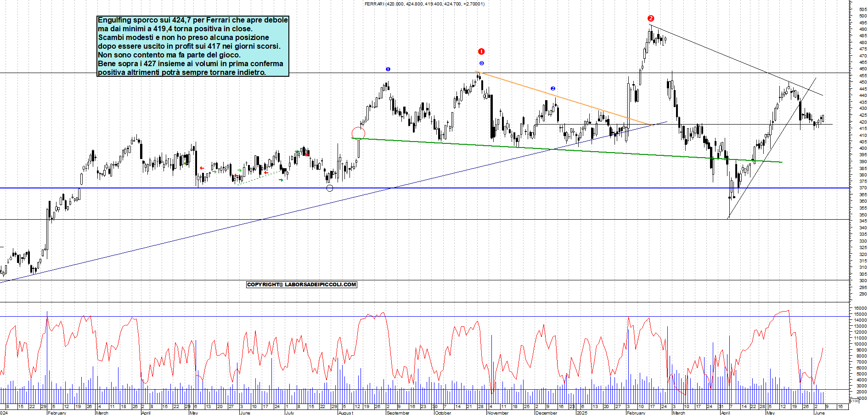
Task: Click the 14000 volume scale label
Action: coord(860,320)
